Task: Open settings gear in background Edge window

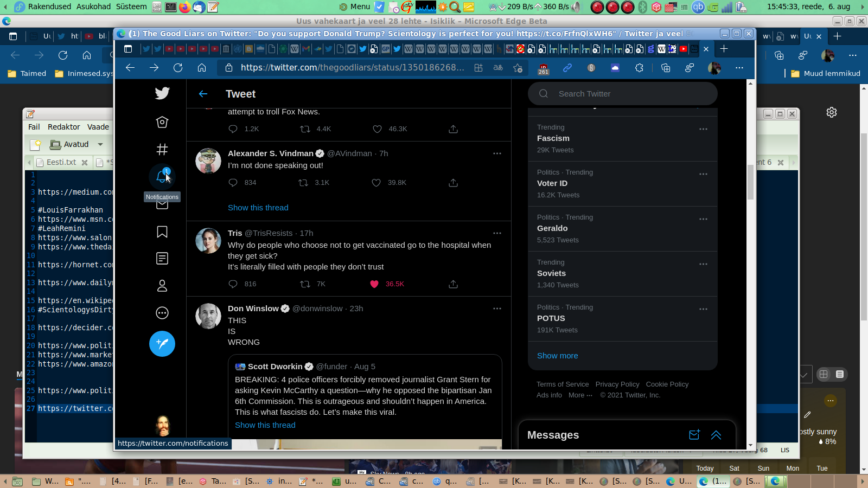Action: (x=832, y=112)
